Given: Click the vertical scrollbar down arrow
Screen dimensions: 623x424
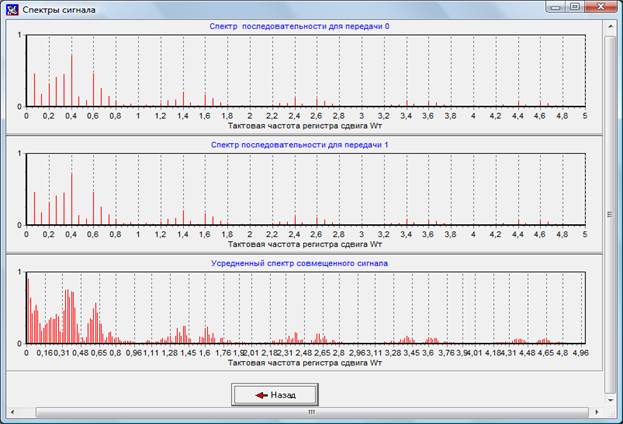Looking at the screenshot, I should [611, 399].
